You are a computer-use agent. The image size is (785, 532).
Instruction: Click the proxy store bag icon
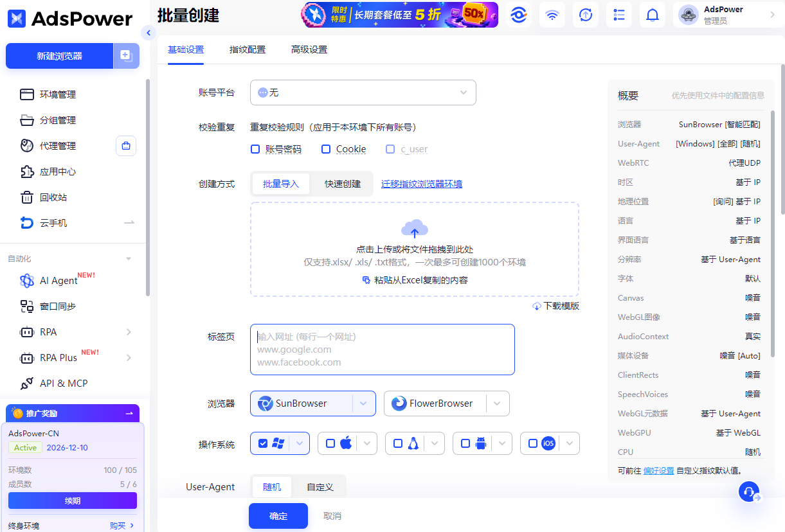126,146
